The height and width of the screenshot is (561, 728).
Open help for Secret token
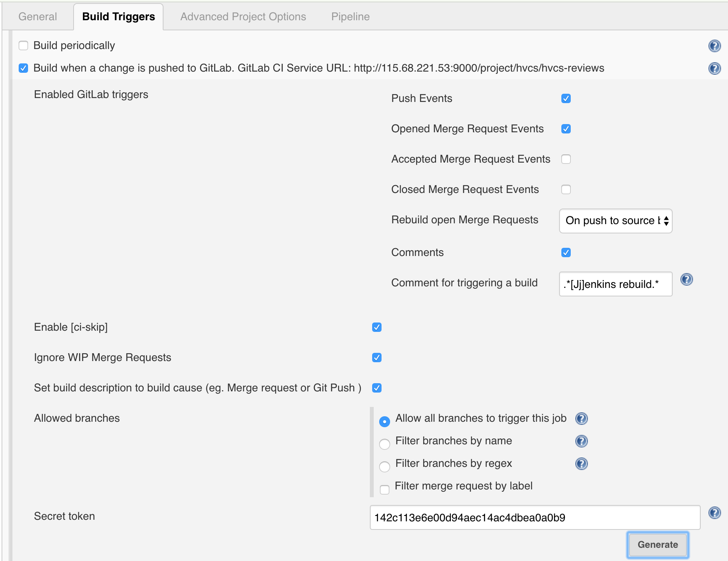pos(714,513)
